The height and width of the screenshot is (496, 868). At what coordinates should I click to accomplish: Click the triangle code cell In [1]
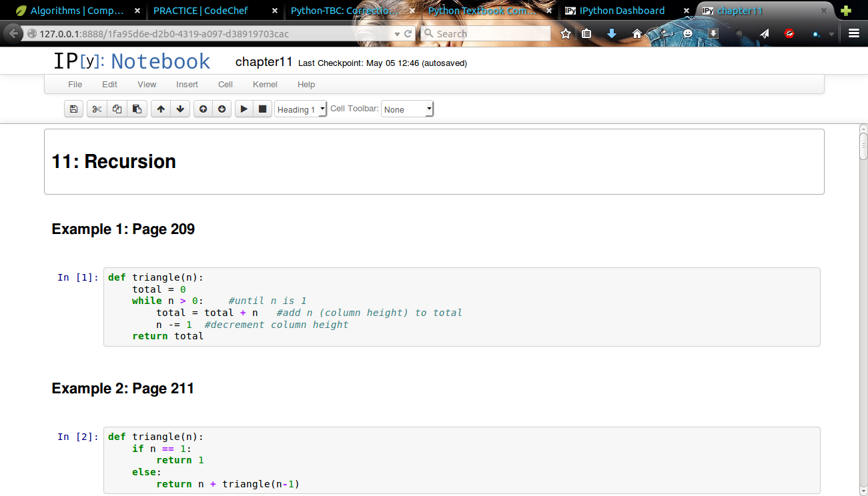pyautogui.click(x=461, y=307)
